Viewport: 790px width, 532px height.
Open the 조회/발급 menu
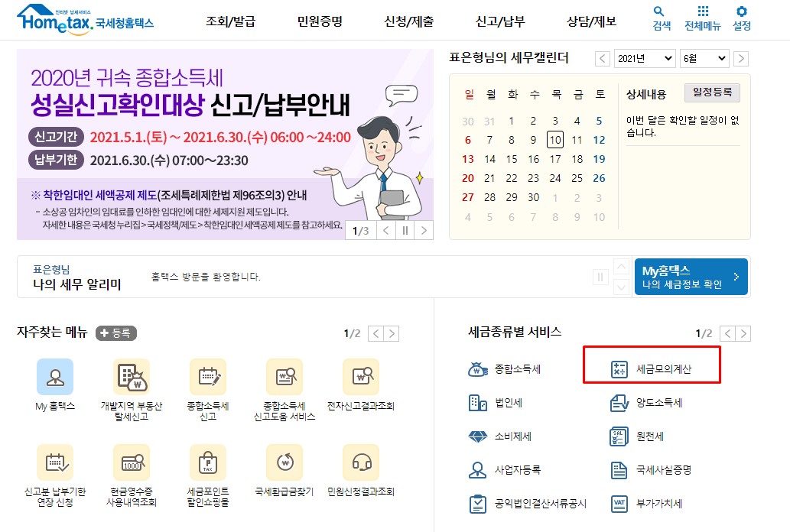pyautogui.click(x=230, y=21)
